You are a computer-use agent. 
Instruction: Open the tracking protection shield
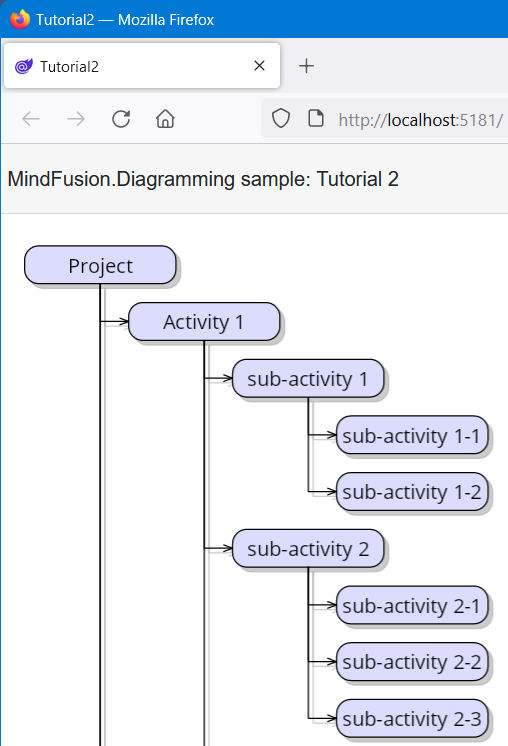pyautogui.click(x=281, y=118)
